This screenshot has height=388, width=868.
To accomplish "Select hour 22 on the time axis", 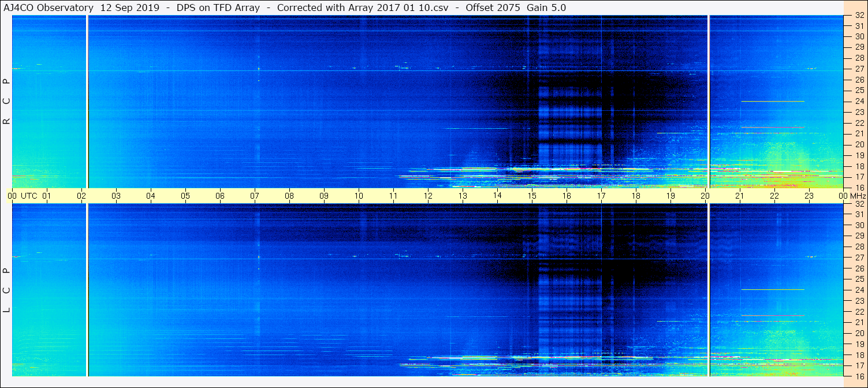I will click(774, 196).
